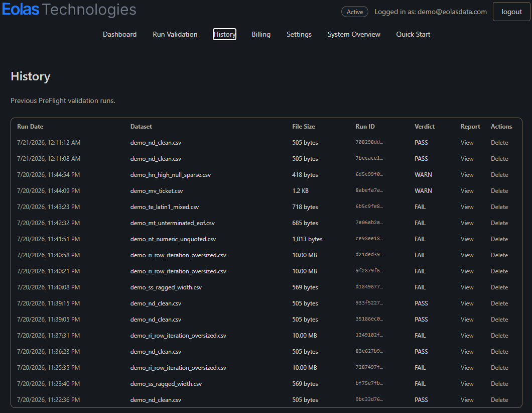Screen dimensions: 532x413
Task: Select run ID 7a06ab2a
Action: [369, 222]
